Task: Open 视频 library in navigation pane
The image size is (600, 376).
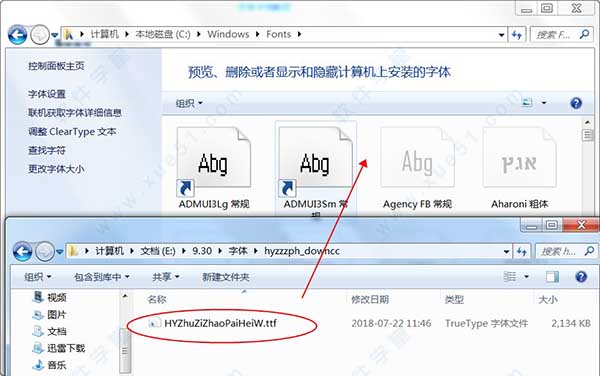Action: tap(50, 297)
